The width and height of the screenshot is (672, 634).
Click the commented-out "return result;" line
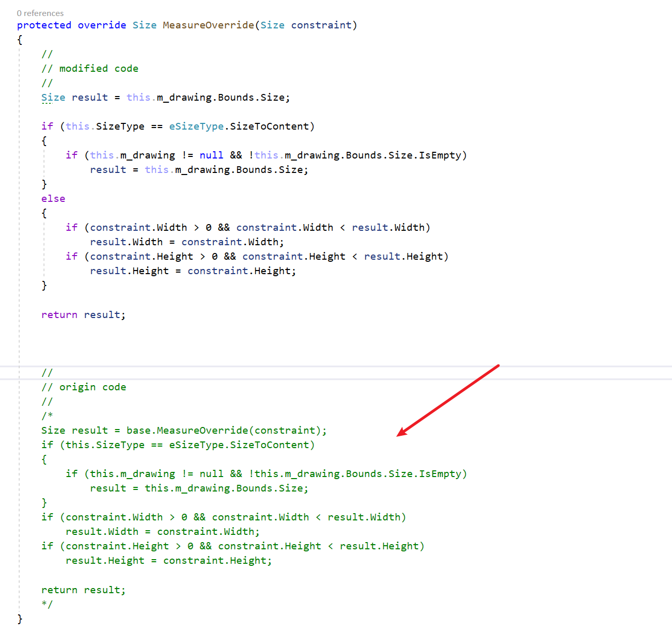83,590
